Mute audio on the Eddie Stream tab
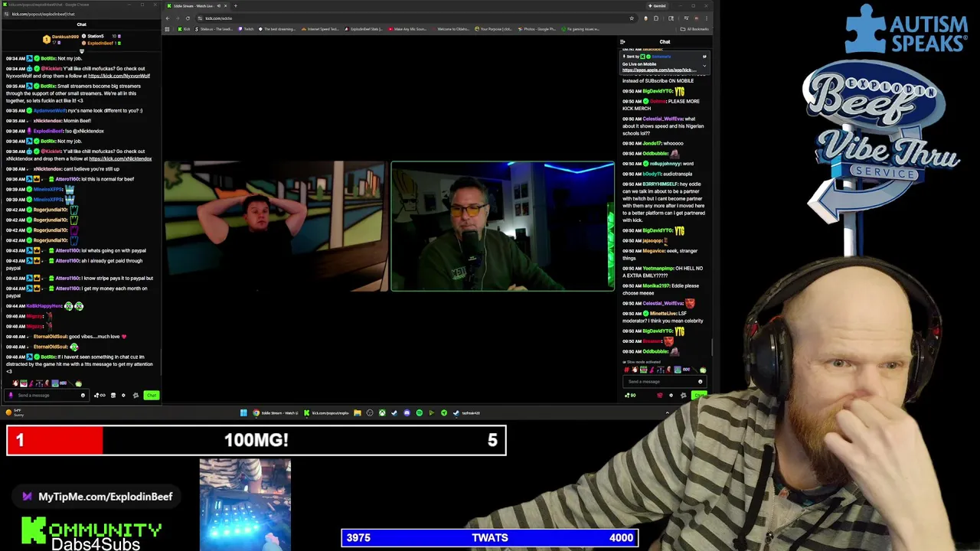The width and height of the screenshot is (980, 551). point(219,6)
